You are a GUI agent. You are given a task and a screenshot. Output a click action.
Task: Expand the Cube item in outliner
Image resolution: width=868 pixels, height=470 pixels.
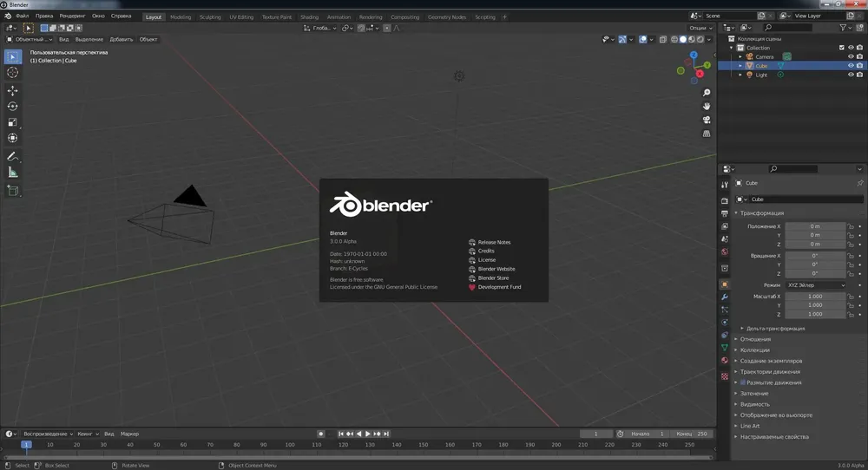(740, 66)
